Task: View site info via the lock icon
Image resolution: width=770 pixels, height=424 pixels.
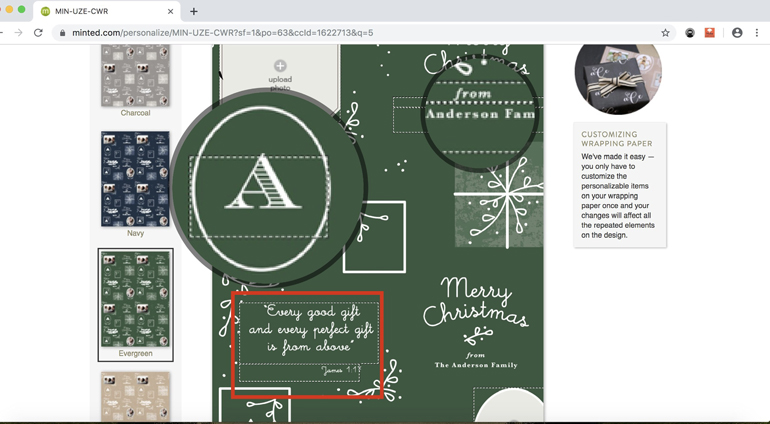Action: [62, 33]
